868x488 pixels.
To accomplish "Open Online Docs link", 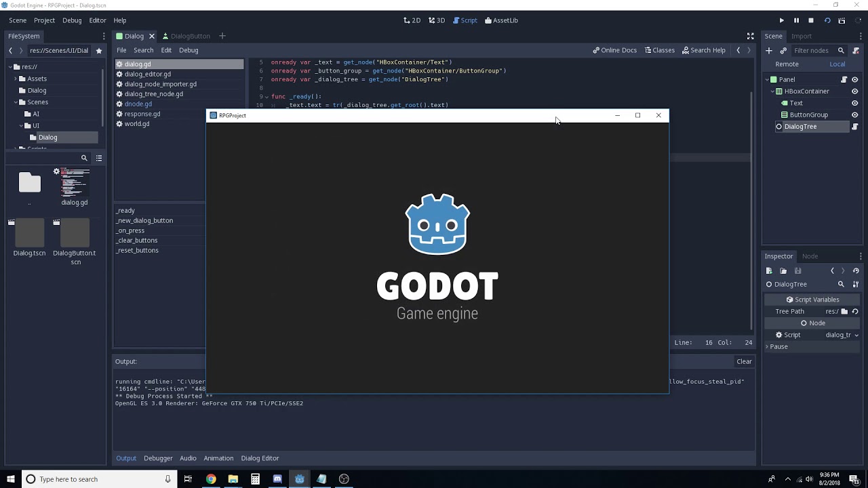I will click(614, 50).
